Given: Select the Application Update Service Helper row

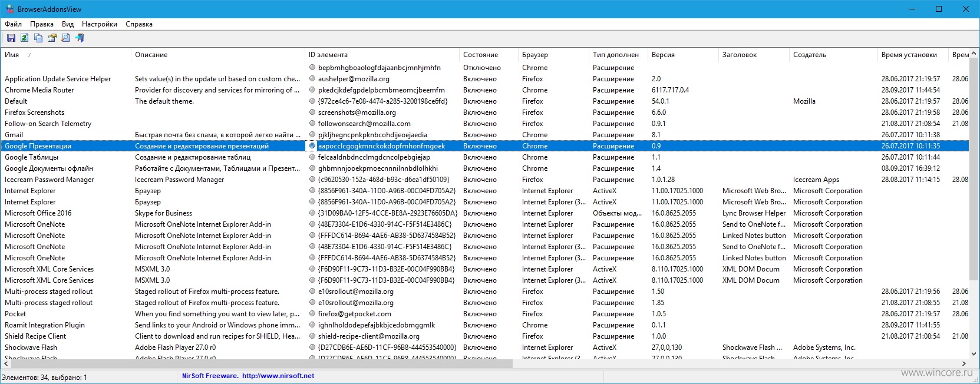Looking at the screenshot, I should [485, 79].
